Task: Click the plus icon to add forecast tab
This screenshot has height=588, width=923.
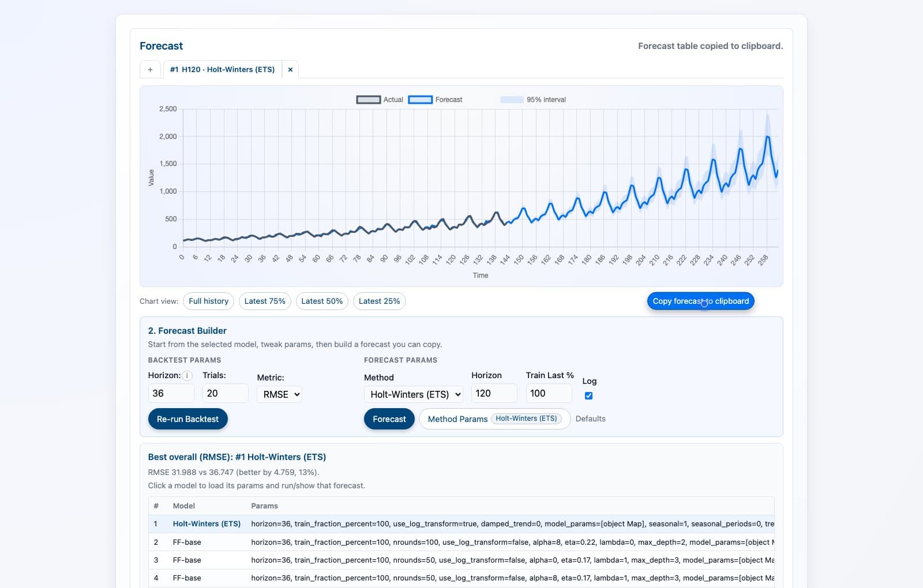Action: pos(150,70)
